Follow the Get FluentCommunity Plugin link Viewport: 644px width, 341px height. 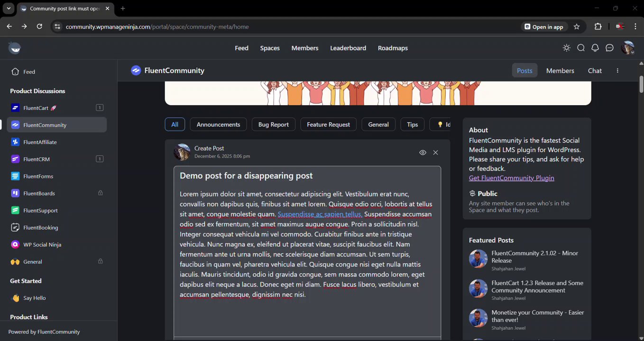(x=511, y=178)
